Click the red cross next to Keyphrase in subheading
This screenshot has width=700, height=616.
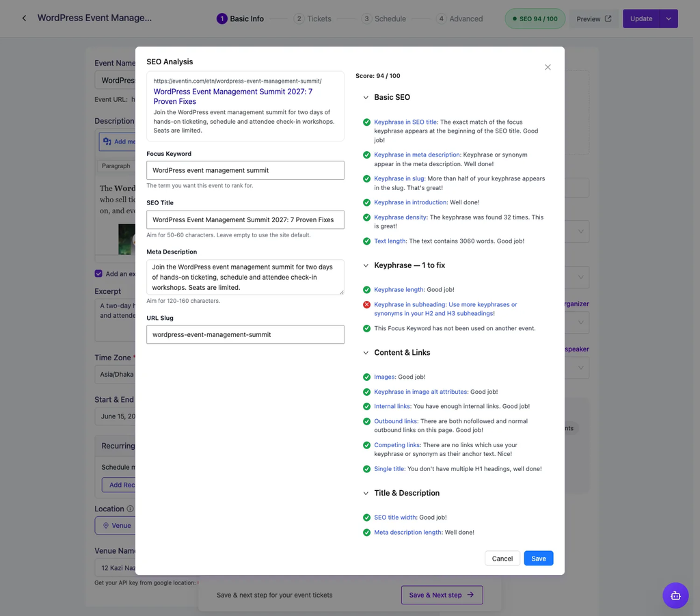[x=366, y=304]
